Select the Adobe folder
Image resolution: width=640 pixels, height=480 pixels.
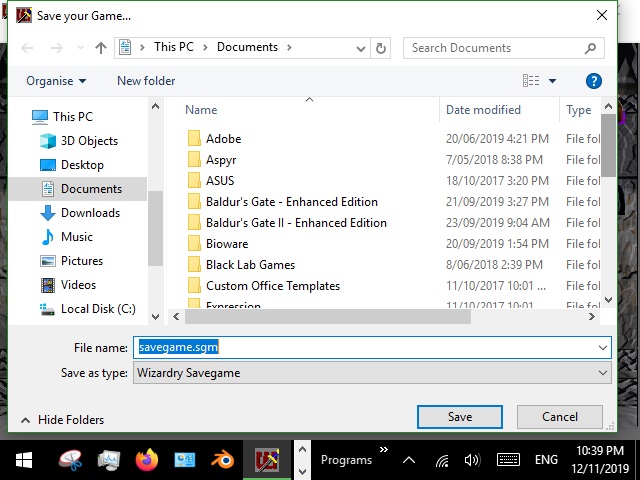(x=224, y=139)
